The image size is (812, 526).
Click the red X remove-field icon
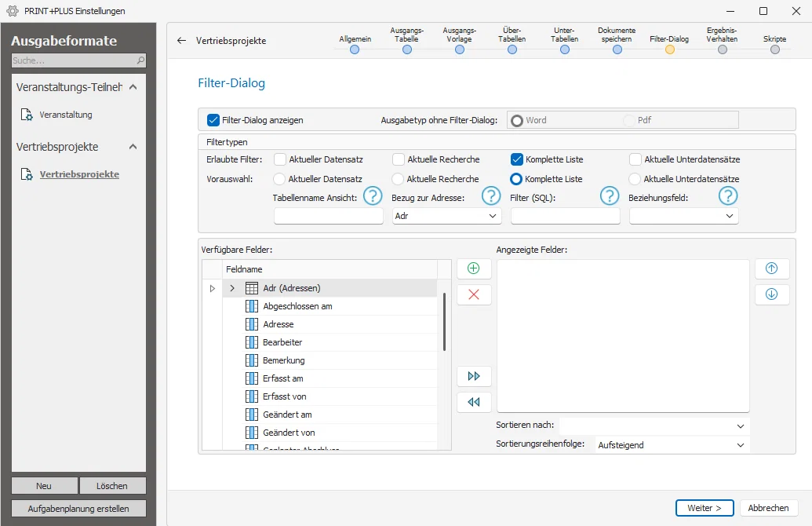tap(473, 294)
